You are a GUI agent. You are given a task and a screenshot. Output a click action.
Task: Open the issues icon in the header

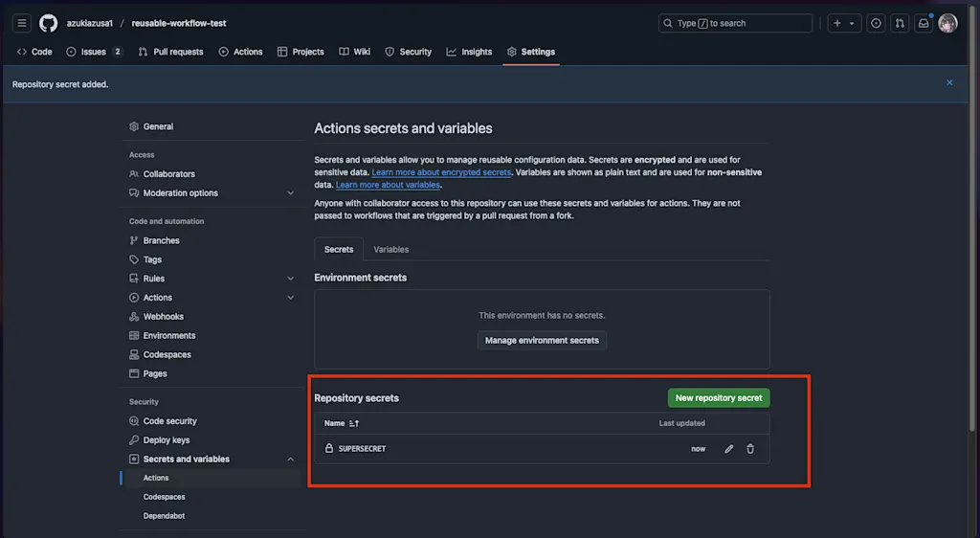(x=877, y=23)
